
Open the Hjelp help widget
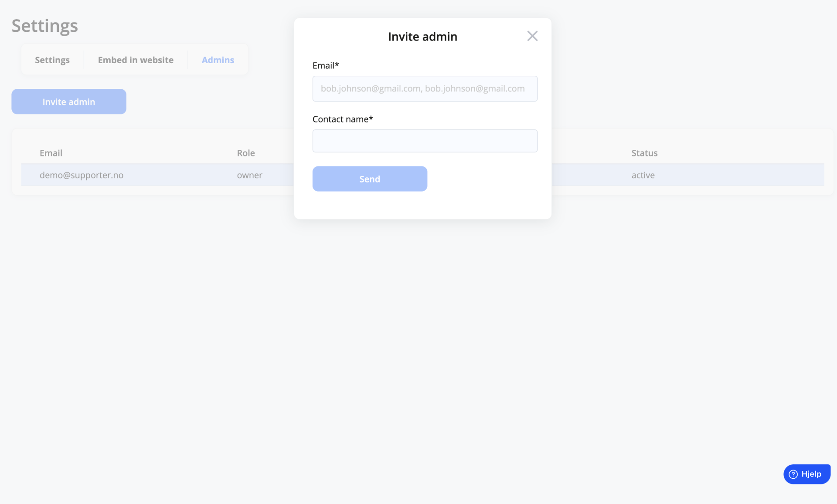(x=807, y=474)
